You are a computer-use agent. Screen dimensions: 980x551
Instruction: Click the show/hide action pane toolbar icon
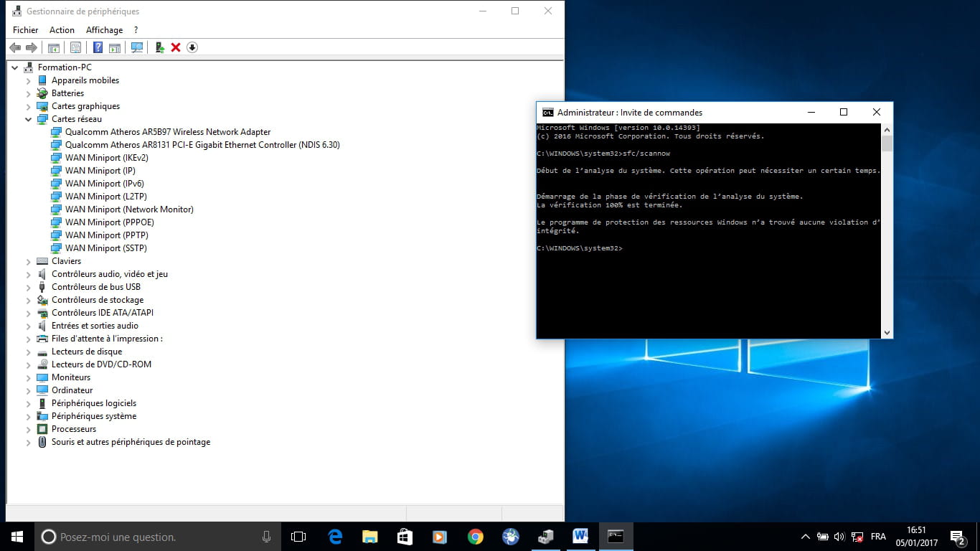115,47
